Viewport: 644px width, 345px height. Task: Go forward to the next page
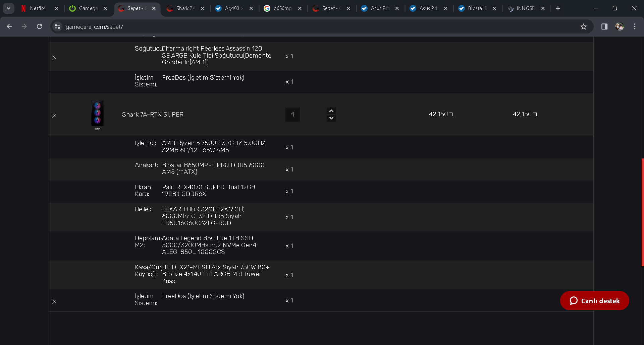coord(24,26)
